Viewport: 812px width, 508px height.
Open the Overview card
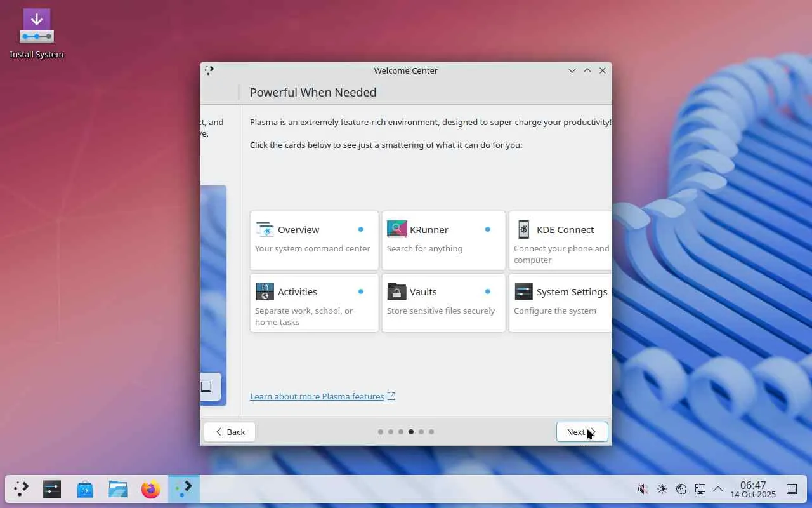pyautogui.click(x=314, y=241)
